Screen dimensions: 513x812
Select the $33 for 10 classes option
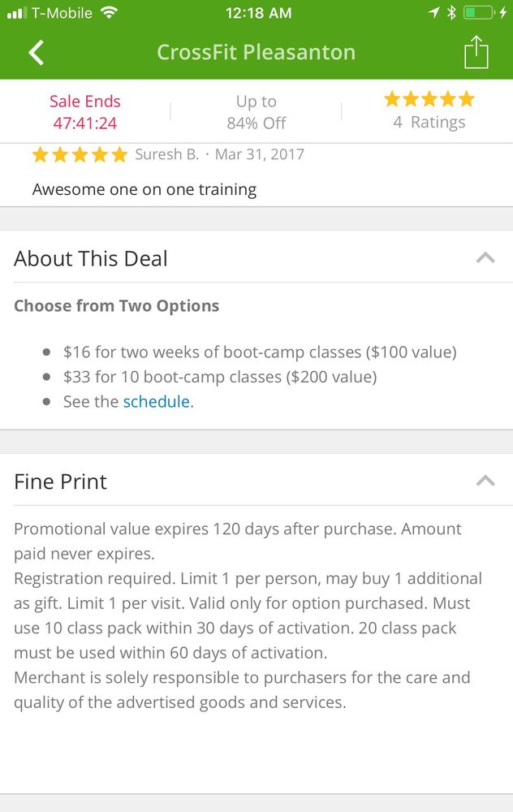pos(220,377)
